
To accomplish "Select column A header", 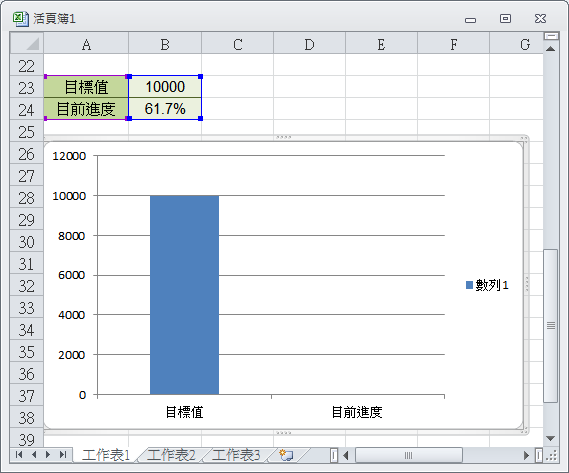I will (x=86, y=44).
